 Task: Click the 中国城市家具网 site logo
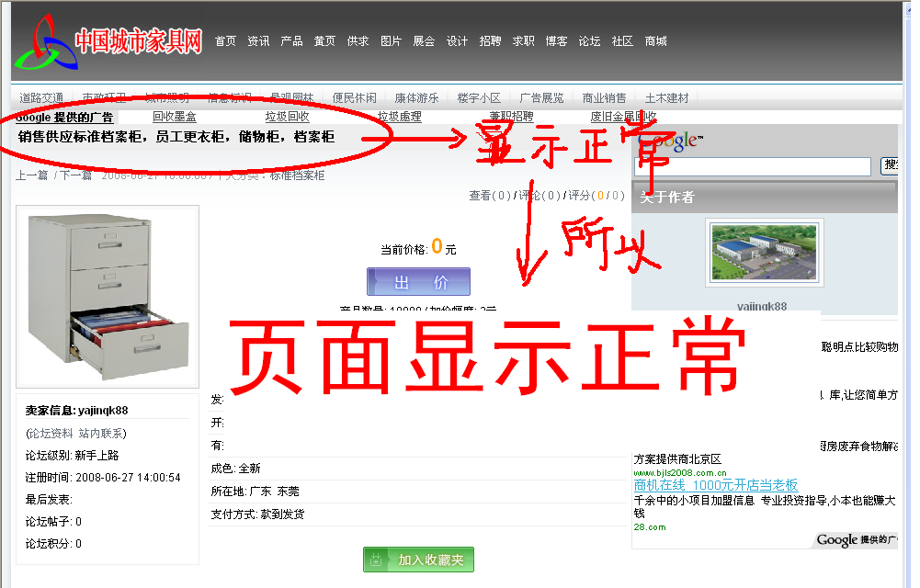click(108, 41)
